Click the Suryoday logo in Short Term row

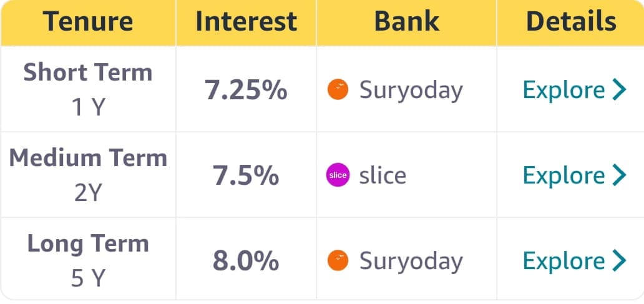point(338,90)
